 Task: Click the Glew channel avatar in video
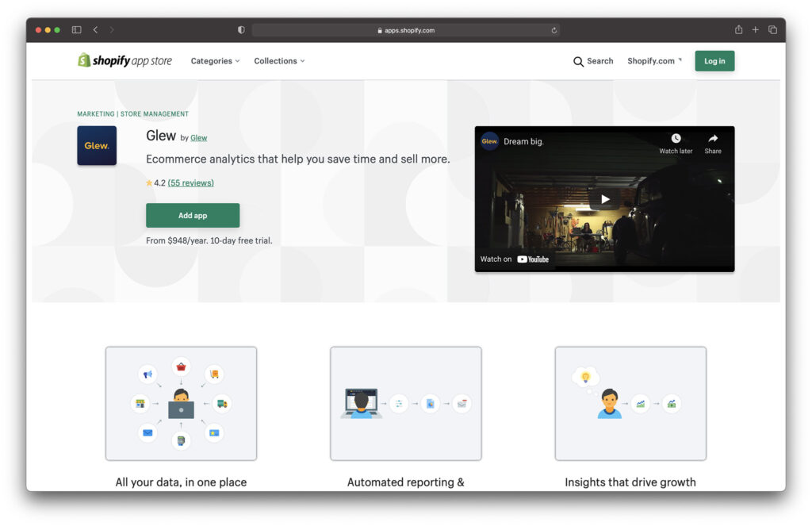[x=489, y=141]
